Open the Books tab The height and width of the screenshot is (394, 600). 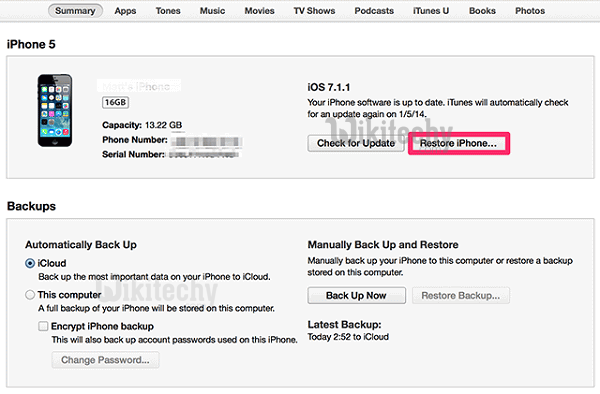click(x=482, y=11)
